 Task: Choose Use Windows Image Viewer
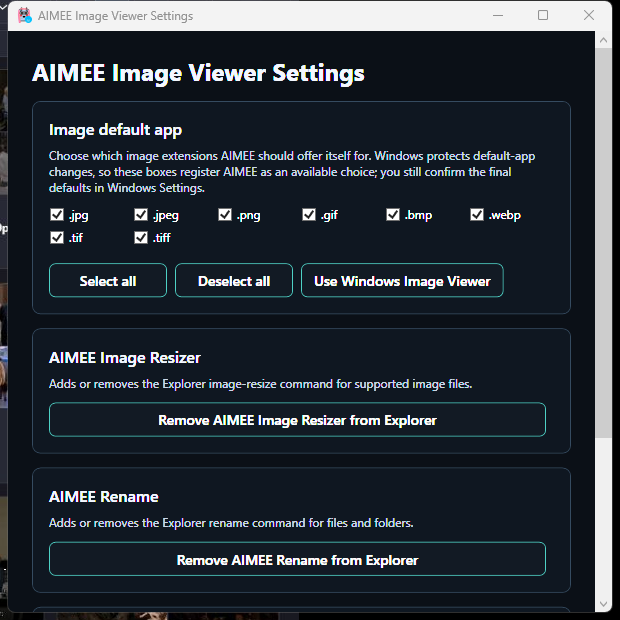tap(402, 280)
